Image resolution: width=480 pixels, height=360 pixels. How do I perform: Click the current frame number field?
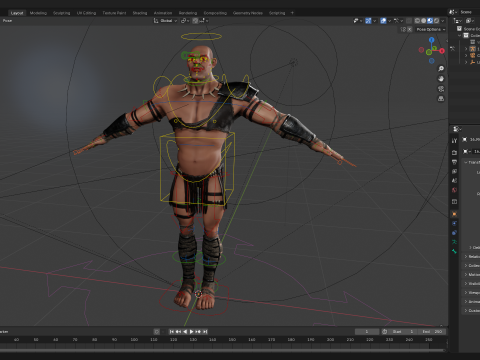pos(367,332)
